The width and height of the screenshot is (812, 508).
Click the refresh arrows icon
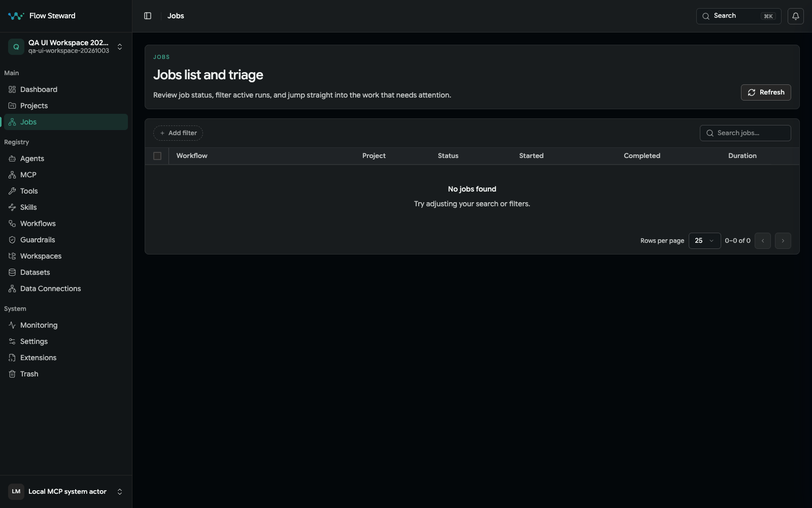(752, 92)
